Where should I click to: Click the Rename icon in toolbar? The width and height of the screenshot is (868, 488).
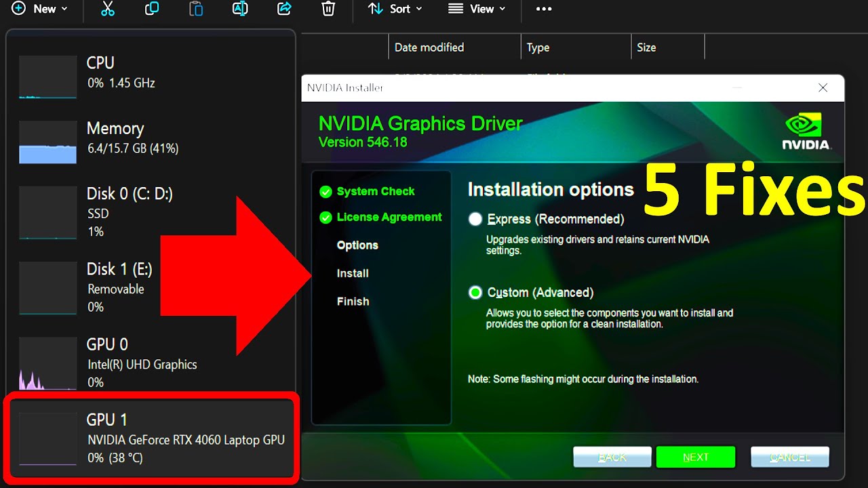[240, 9]
